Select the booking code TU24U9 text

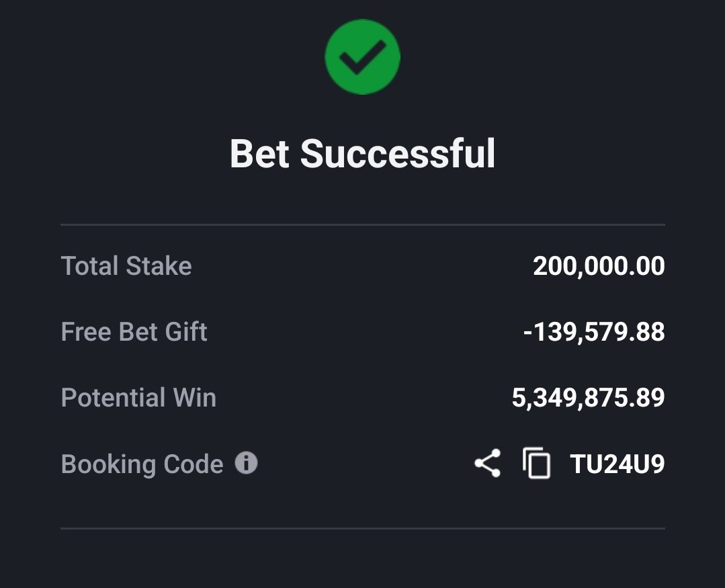(x=617, y=464)
